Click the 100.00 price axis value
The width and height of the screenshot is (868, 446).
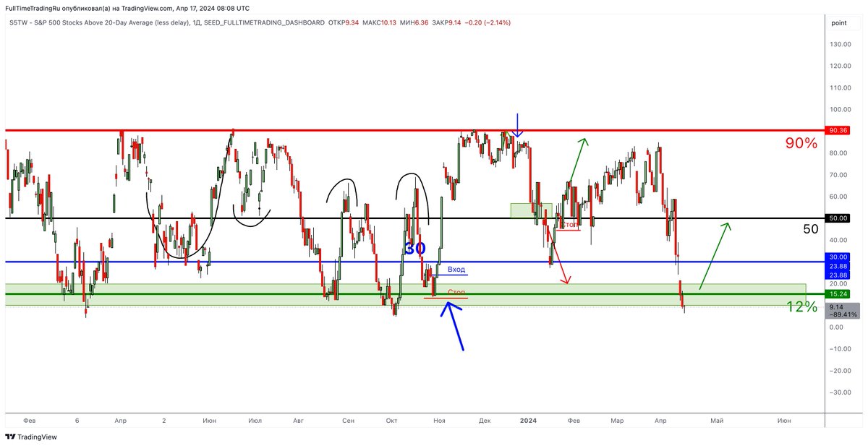click(841, 110)
